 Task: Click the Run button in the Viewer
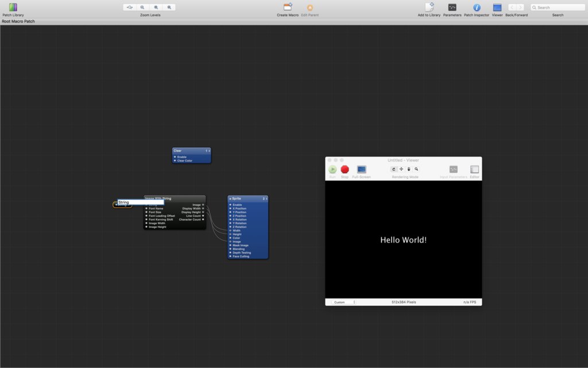click(332, 170)
